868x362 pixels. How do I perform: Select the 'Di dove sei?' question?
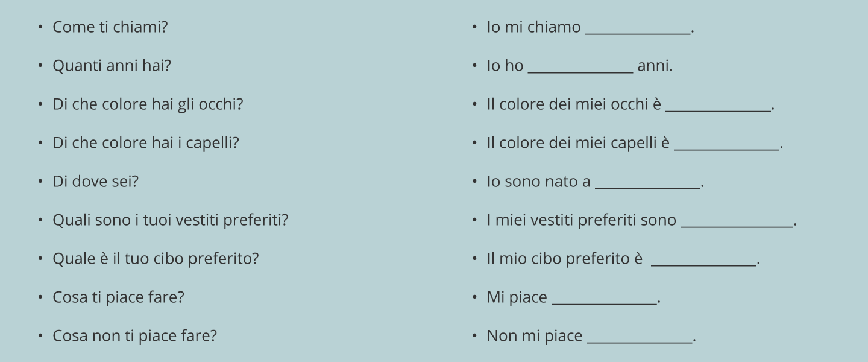95,182
